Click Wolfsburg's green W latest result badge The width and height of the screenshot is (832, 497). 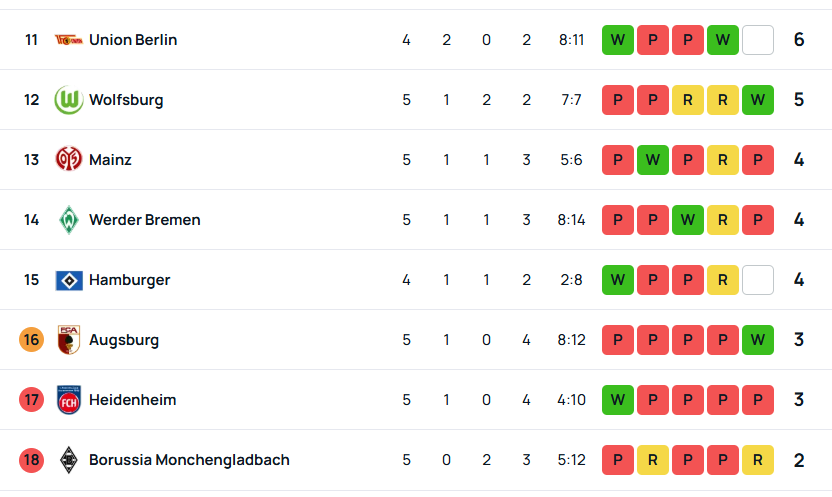[758, 100]
